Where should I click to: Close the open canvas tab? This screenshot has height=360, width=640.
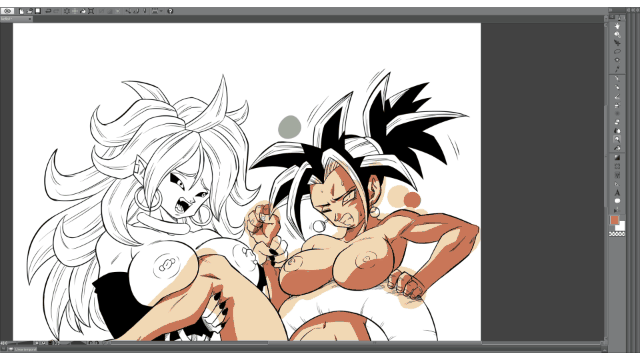(x=30, y=19)
